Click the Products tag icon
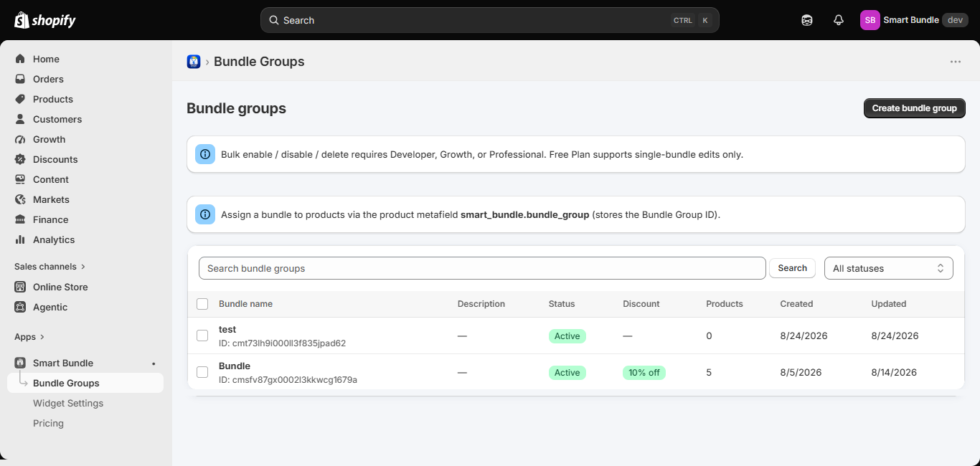 pos(20,99)
